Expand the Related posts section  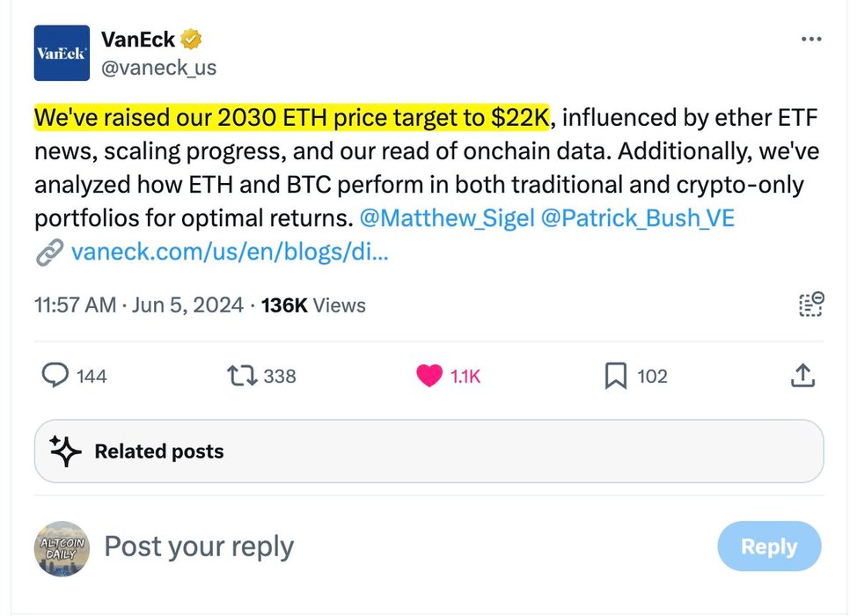(x=428, y=451)
